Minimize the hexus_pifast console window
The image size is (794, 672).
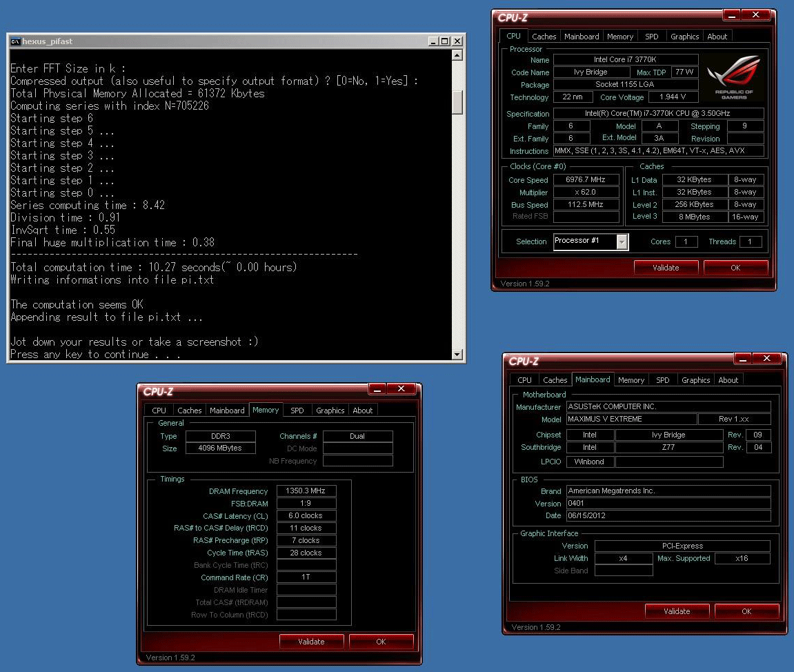coord(433,41)
